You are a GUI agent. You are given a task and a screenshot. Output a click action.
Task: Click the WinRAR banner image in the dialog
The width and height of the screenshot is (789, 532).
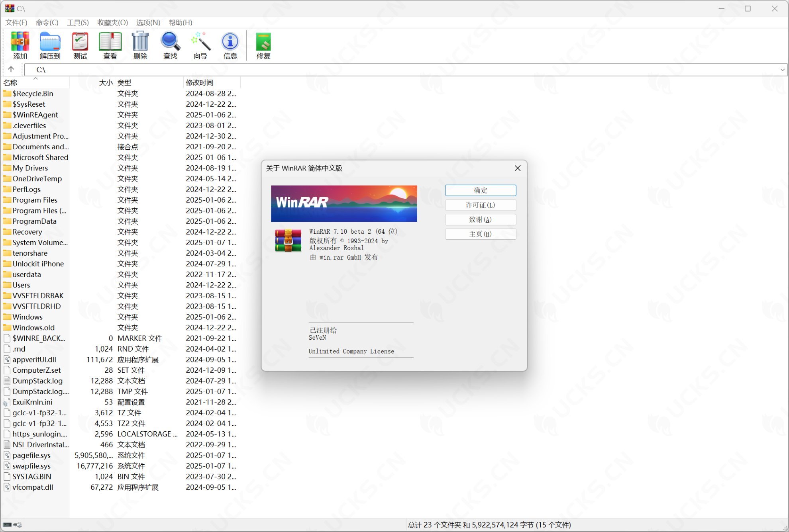[344, 203]
